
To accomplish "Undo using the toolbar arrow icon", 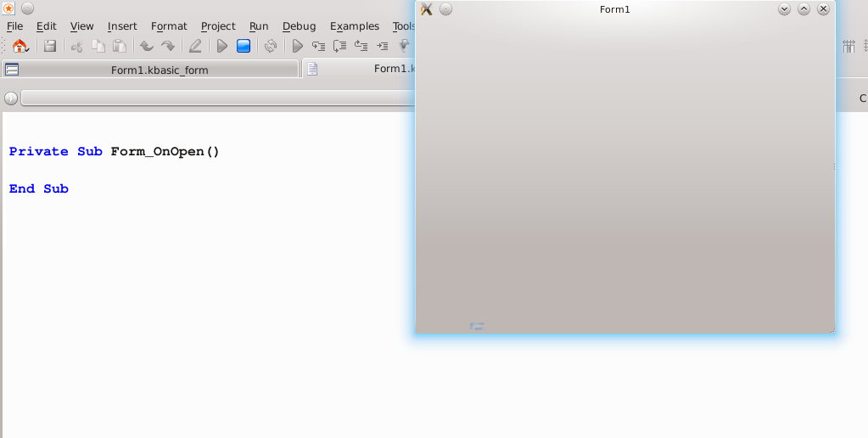I will (146, 46).
